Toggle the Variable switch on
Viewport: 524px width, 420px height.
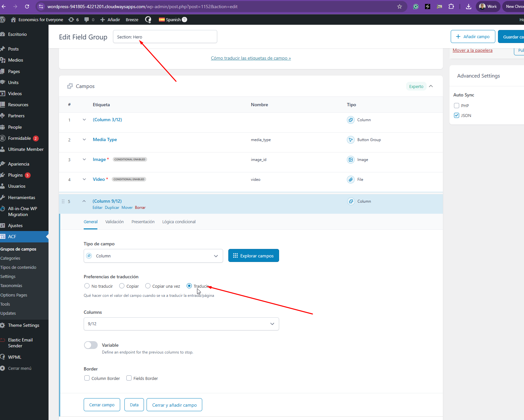point(91,345)
